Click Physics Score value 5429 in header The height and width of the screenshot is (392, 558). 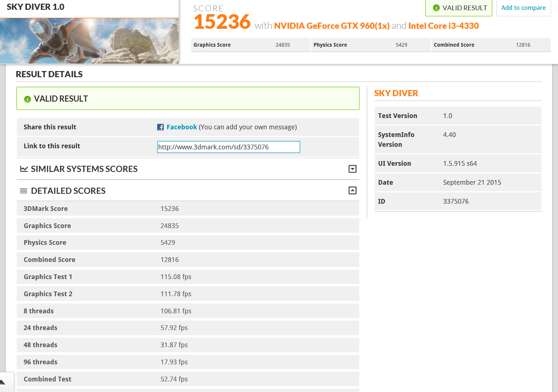[x=402, y=45]
